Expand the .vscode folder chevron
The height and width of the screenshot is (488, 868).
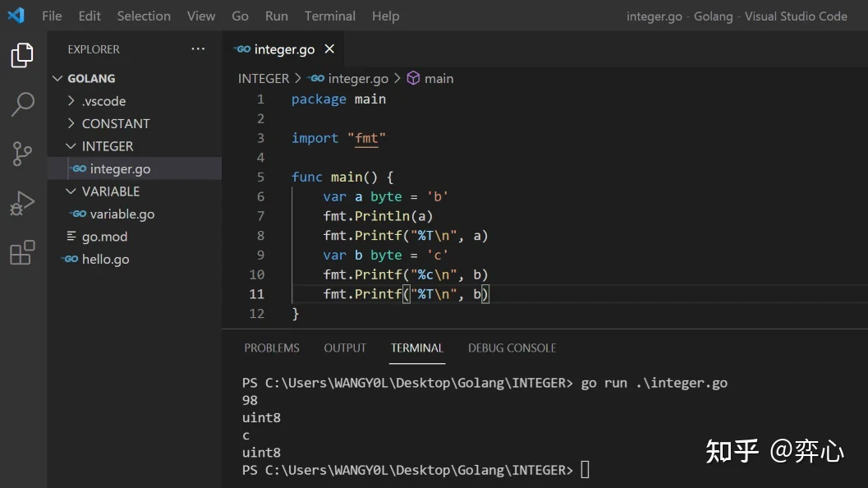pyautogui.click(x=71, y=101)
